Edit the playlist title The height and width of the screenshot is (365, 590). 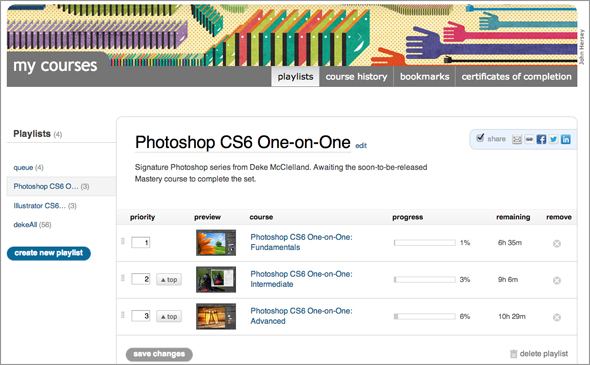[361, 146]
